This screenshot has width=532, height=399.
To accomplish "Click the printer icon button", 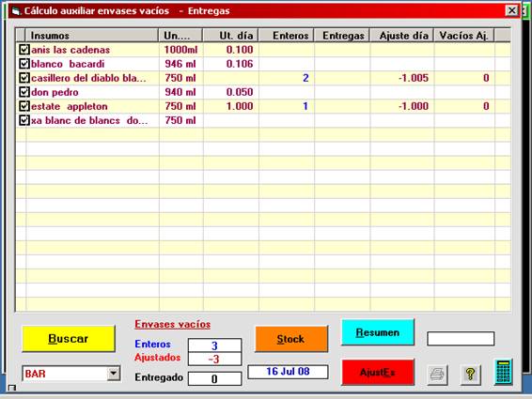I will tap(437, 375).
